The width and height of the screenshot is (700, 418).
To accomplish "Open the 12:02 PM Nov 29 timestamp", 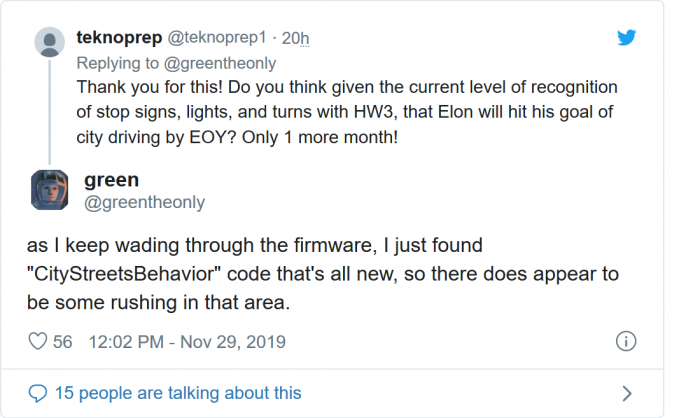I will [187, 342].
